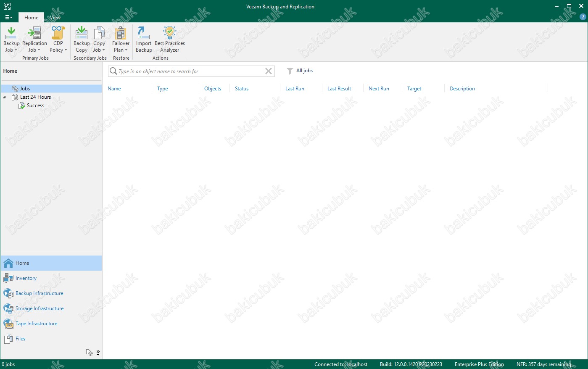Click Connected to: localhost status text
The width and height of the screenshot is (588, 369).
point(341,364)
